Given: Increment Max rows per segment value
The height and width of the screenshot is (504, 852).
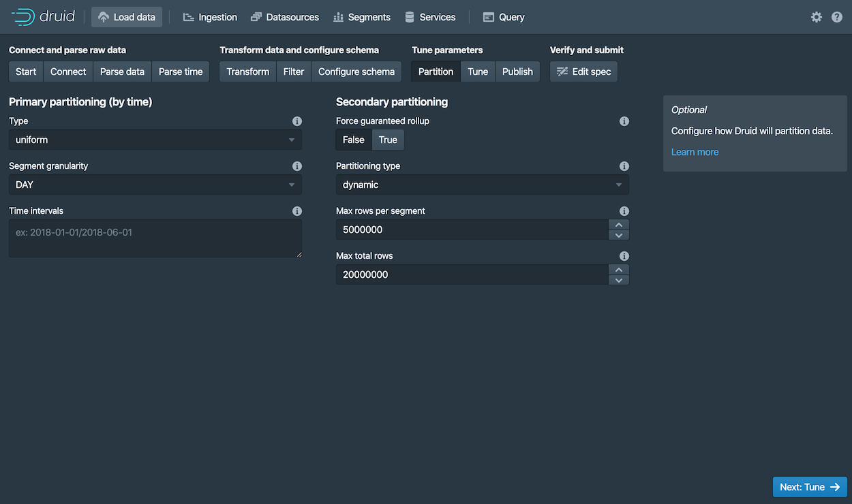Looking at the screenshot, I should (x=618, y=225).
